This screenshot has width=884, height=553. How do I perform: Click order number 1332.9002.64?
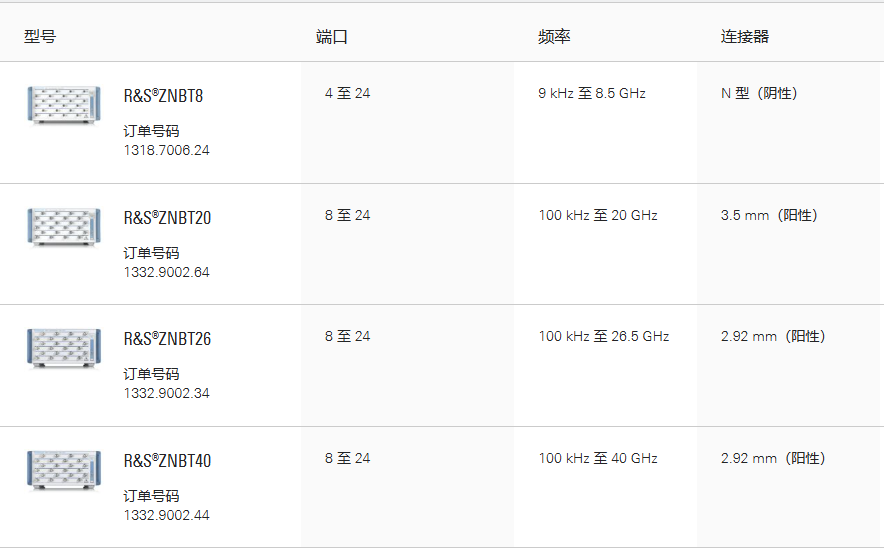point(167,272)
